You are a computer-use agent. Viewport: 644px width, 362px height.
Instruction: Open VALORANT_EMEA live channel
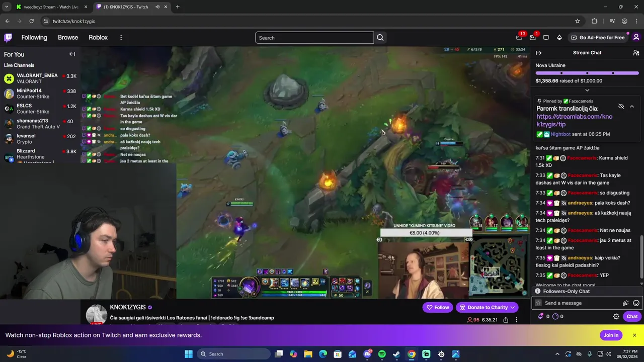[x=40, y=78]
